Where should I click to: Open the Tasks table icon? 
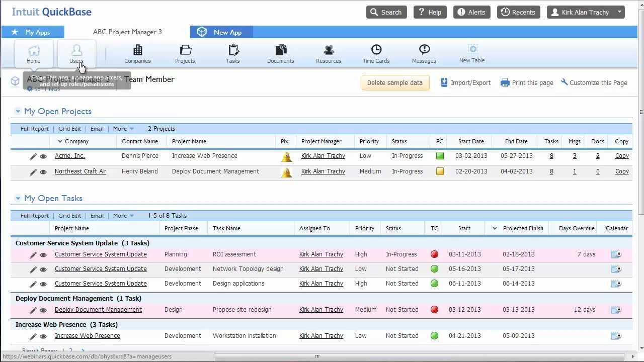click(233, 54)
